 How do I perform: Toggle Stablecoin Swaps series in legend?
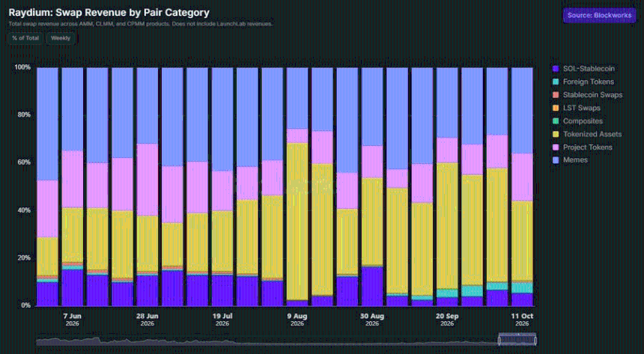[x=588, y=95]
